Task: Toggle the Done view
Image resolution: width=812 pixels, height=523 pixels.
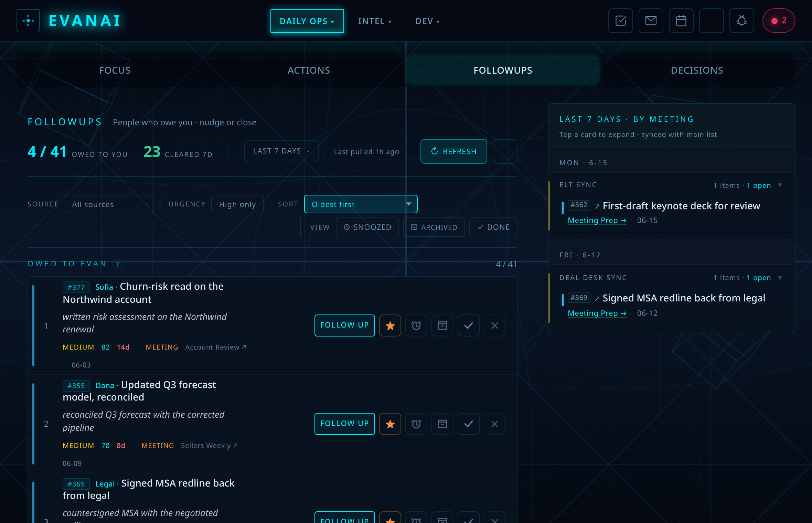Action: (x=493, y=227)
